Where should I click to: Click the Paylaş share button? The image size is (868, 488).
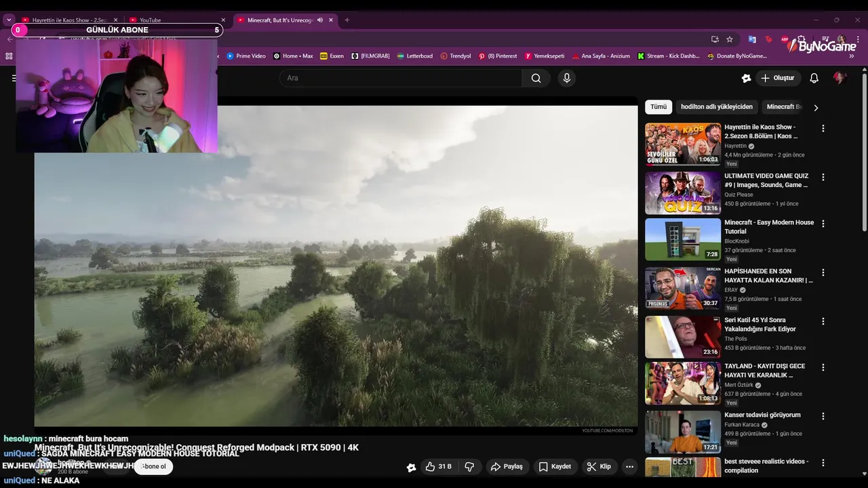click(x=507, y=466)
